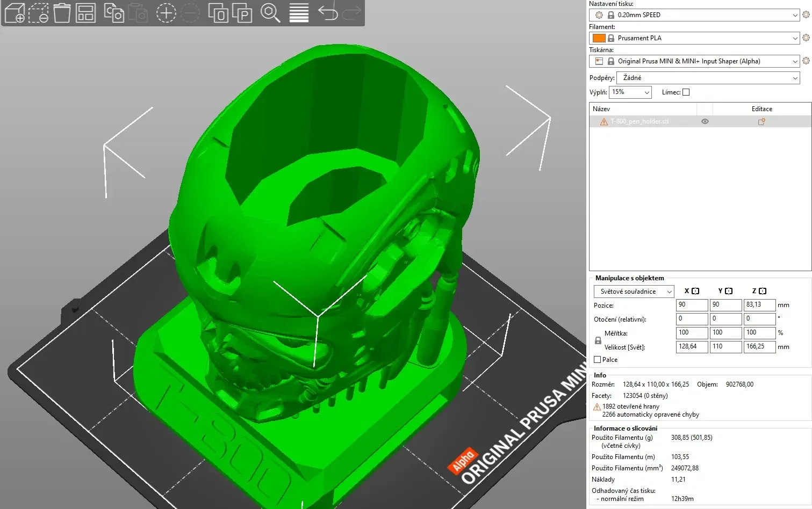This screenshot has width=812, height=509.
Task: Mirror the object along the Y axis
Action: click(x=729, y=291)
